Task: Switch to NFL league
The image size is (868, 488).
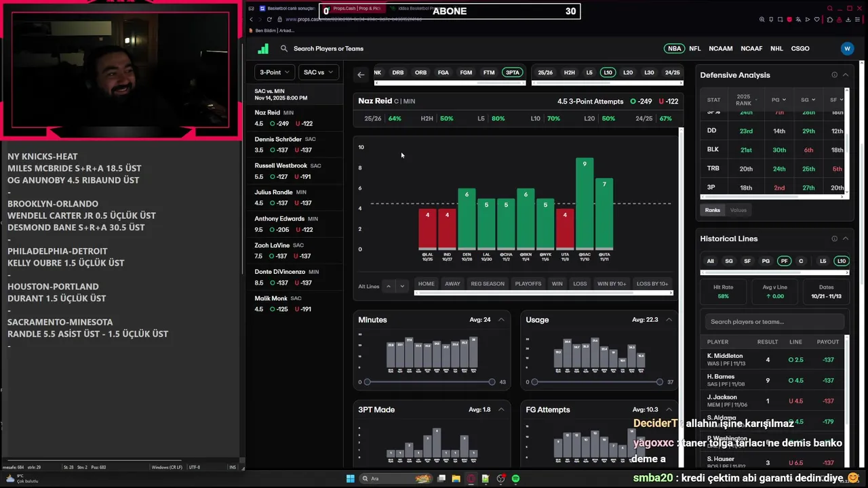Action: [x=695, y=49]
